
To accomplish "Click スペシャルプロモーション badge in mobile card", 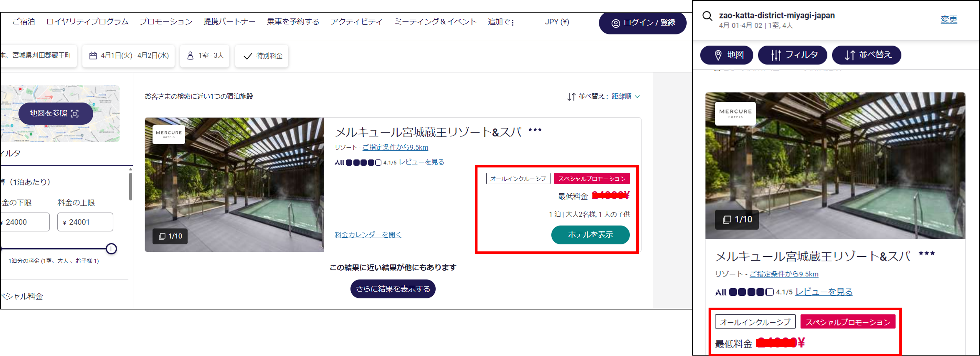I will (x=848, y=322).
